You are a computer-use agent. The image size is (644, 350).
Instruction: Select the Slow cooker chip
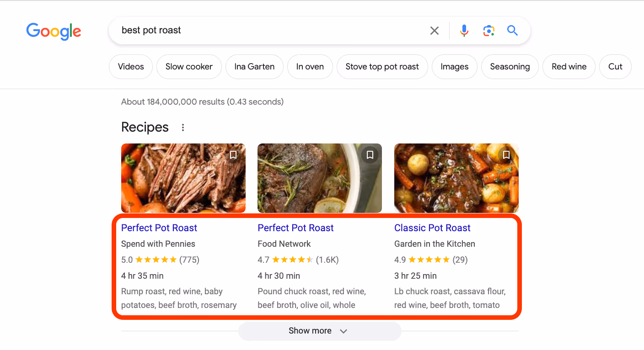189,67
